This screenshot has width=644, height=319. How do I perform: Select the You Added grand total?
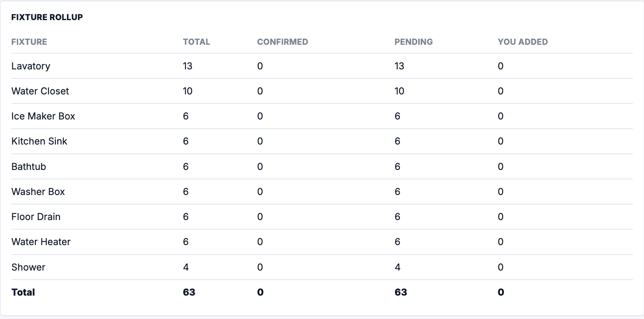(x=501, y=292)
